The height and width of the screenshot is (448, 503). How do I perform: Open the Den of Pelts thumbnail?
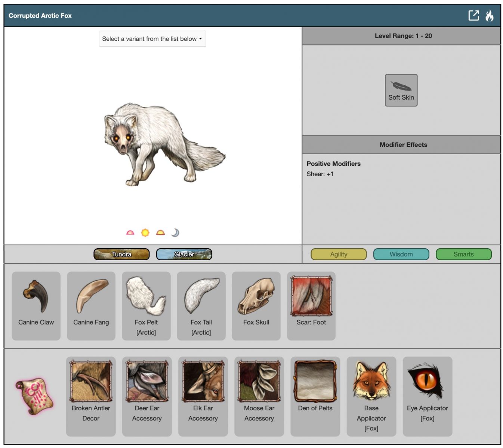315,382
